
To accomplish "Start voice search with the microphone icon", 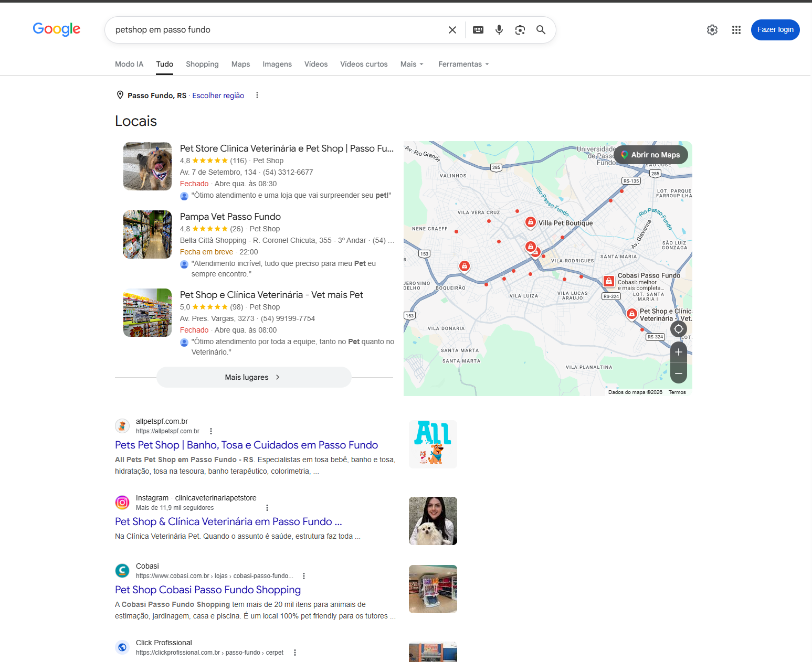I will click(499, 30).
